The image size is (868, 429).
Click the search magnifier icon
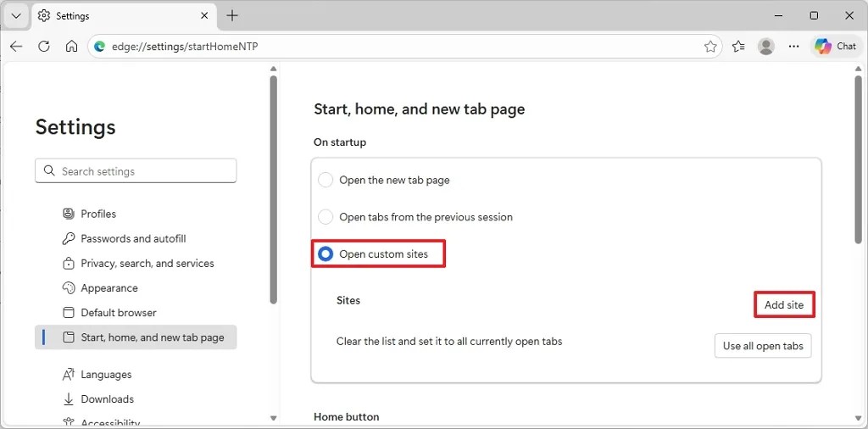pyautogui.click(x=49, y=171)
